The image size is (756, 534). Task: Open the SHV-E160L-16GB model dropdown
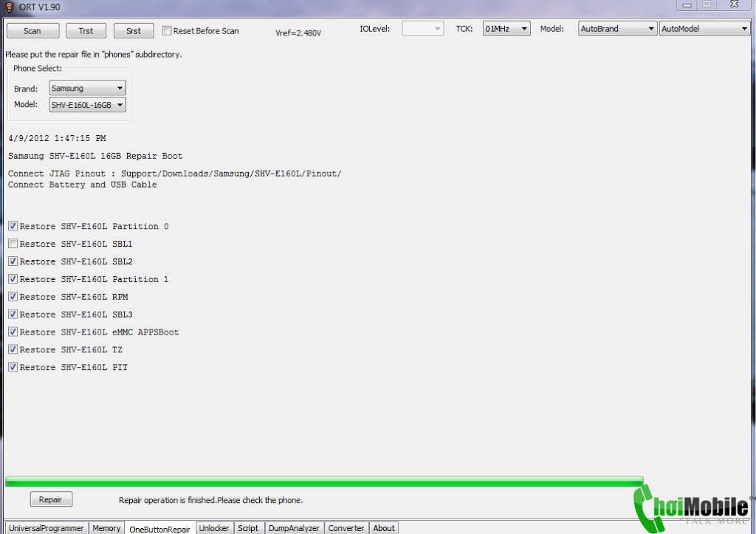[87, 105]
